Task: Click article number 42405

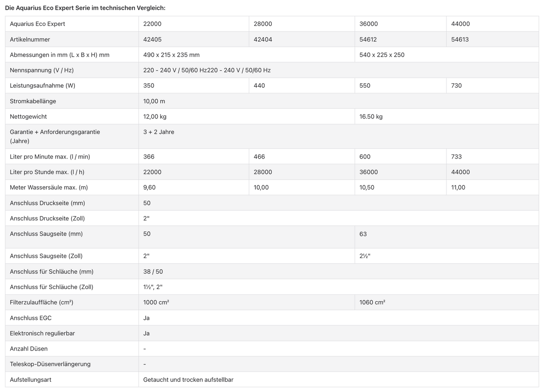Action: pos(152,39)
